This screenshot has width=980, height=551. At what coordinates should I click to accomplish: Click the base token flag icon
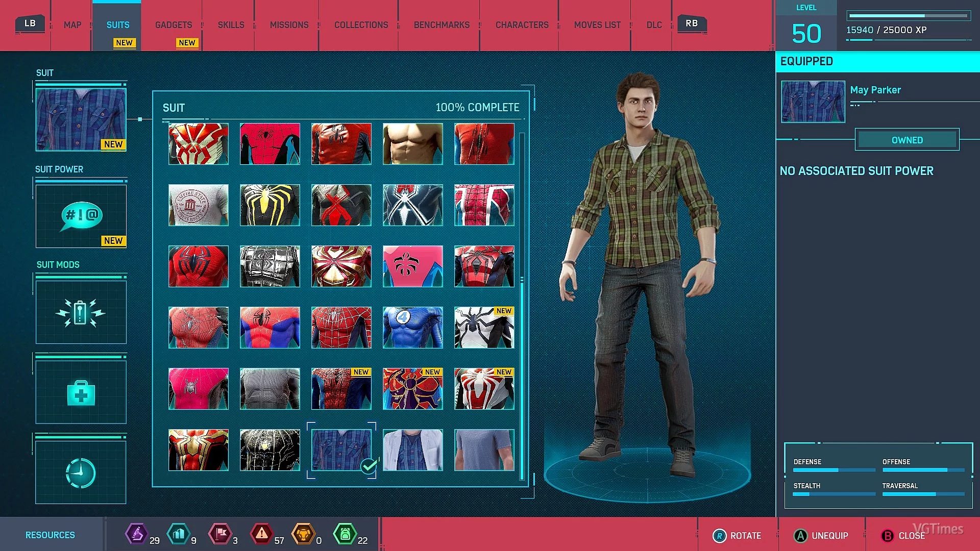click(220, 534)
